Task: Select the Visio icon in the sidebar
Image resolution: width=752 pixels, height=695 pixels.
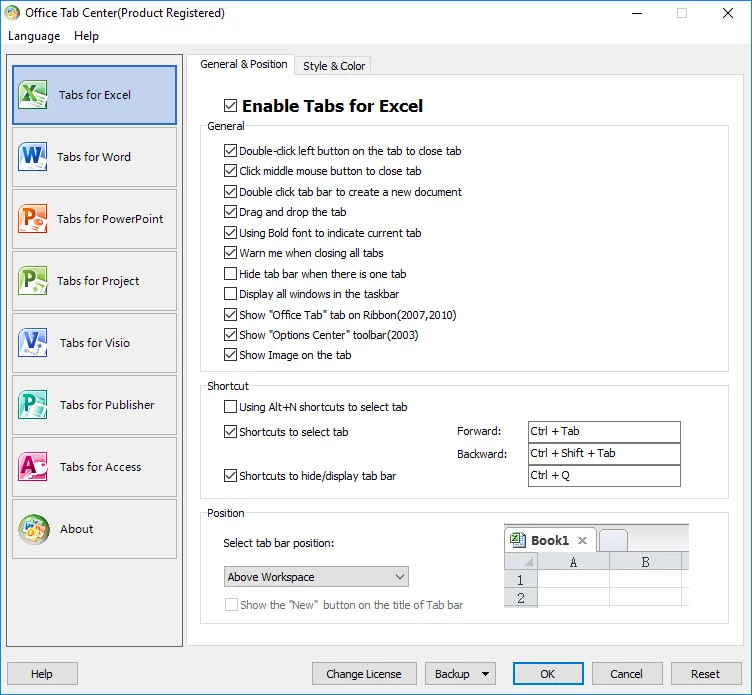Action: pos(33,342)
